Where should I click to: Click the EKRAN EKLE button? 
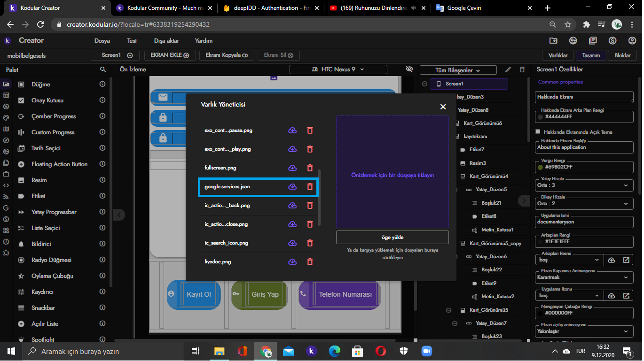pyautogui.click(x=170, y=55)
